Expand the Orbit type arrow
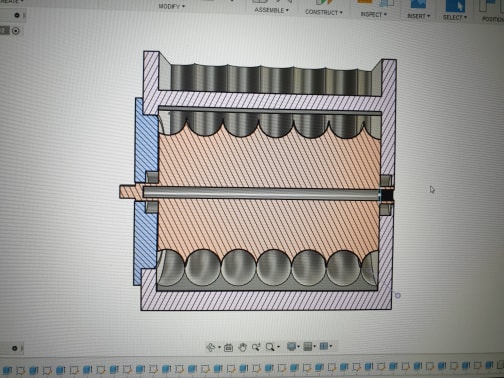504x378 pixels. 219,347
